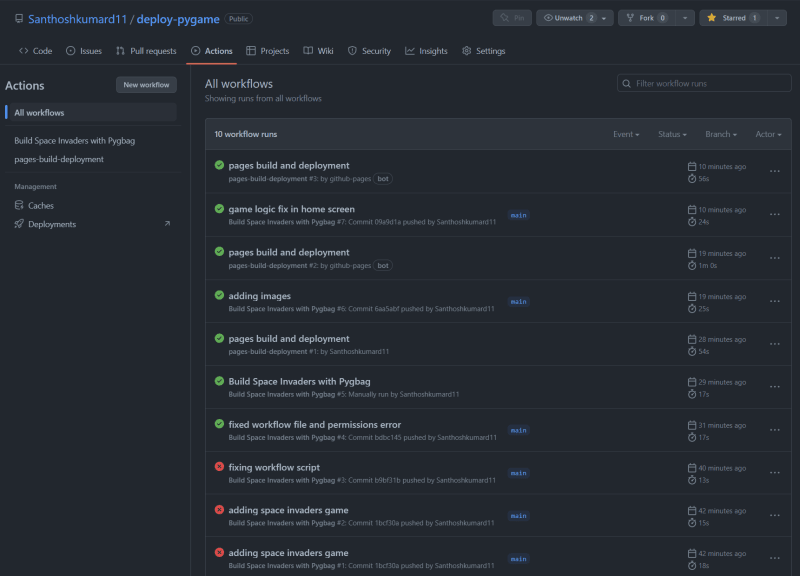This screenshot has height=576, width=800.
Task: Open the 'fixing workflow script' run title
Action: [274, 467]
